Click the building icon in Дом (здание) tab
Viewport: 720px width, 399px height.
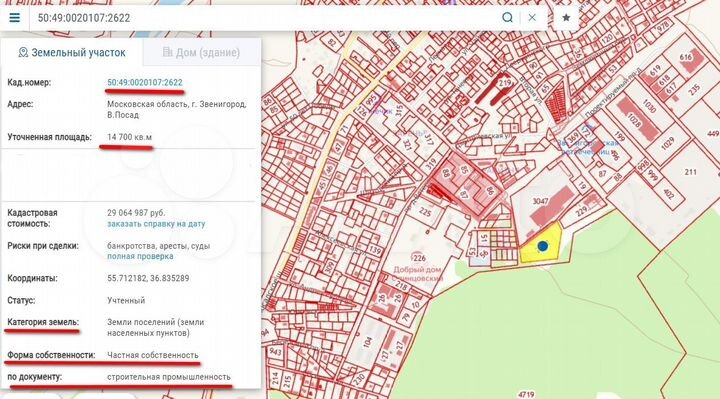pos(168,52)
